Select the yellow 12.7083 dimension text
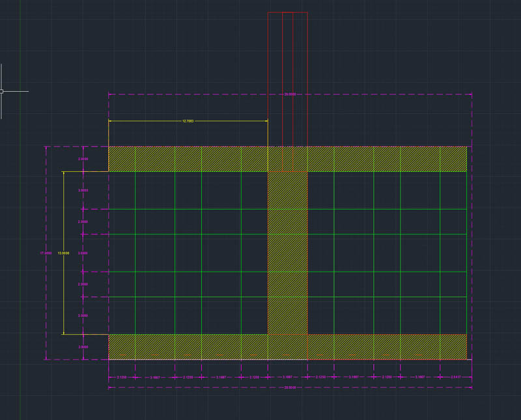Viewport: 521px width, 420px height. click(x=188, y=121)
